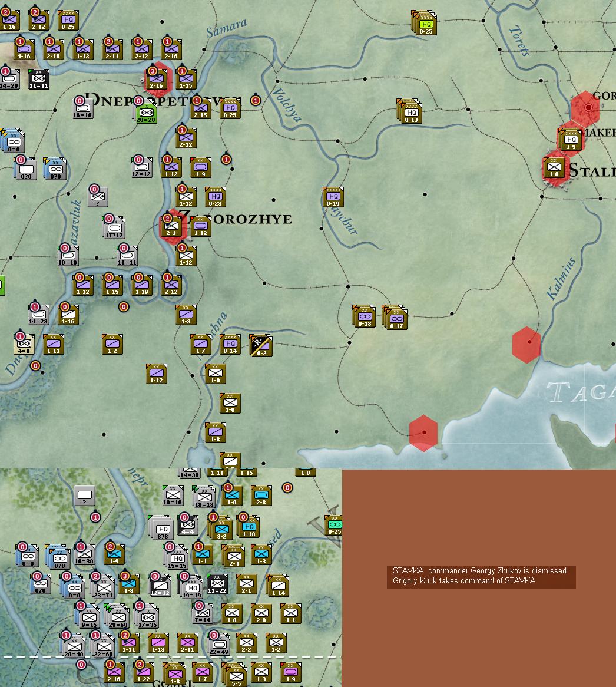Select the green 20=20 counter
Viewport: 616px width, 687px height.
tap(146, 113)
